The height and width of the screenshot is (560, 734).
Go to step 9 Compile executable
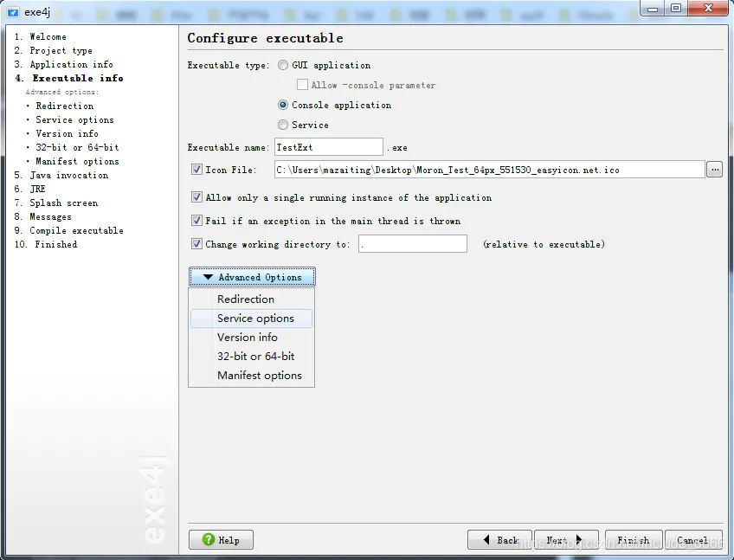69,230
